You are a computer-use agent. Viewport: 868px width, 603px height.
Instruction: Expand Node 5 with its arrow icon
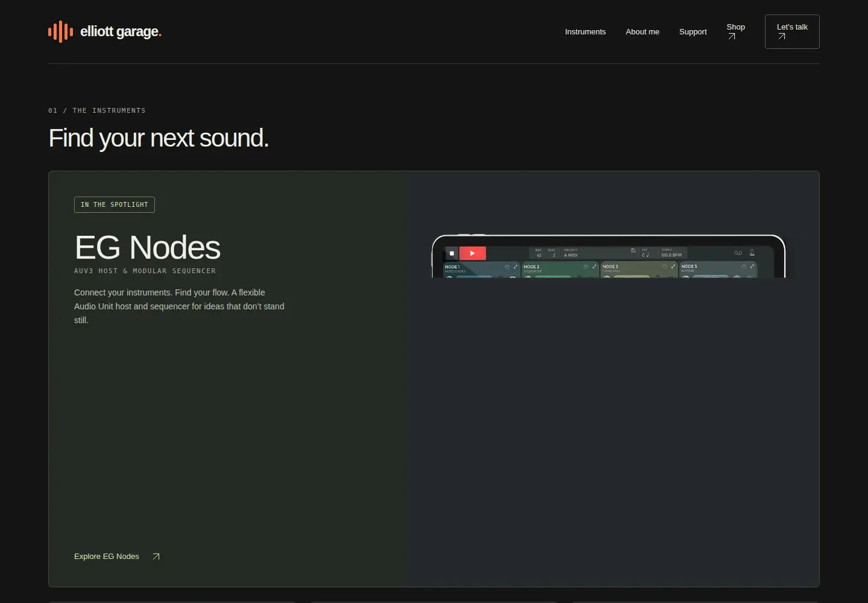(752, 267)
